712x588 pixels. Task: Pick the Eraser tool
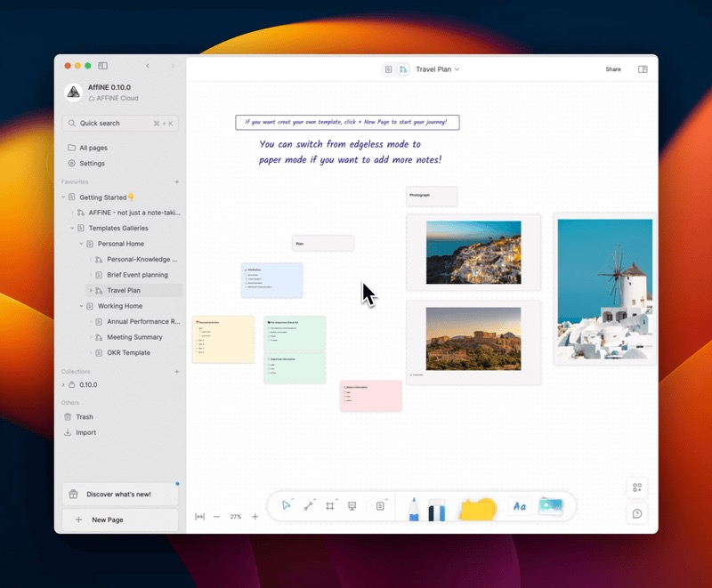pos(437,510)
